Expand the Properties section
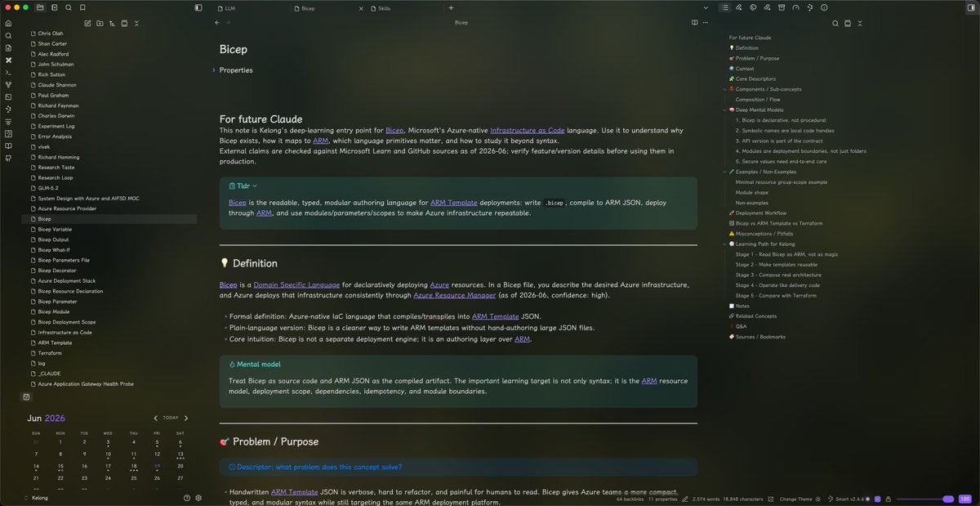This screenshot has width=980, height=506. tap(214, 70)
